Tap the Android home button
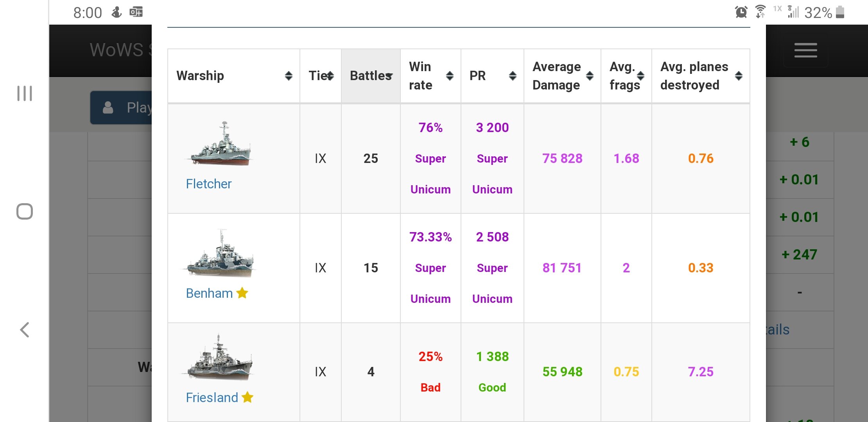 point(25,211)
